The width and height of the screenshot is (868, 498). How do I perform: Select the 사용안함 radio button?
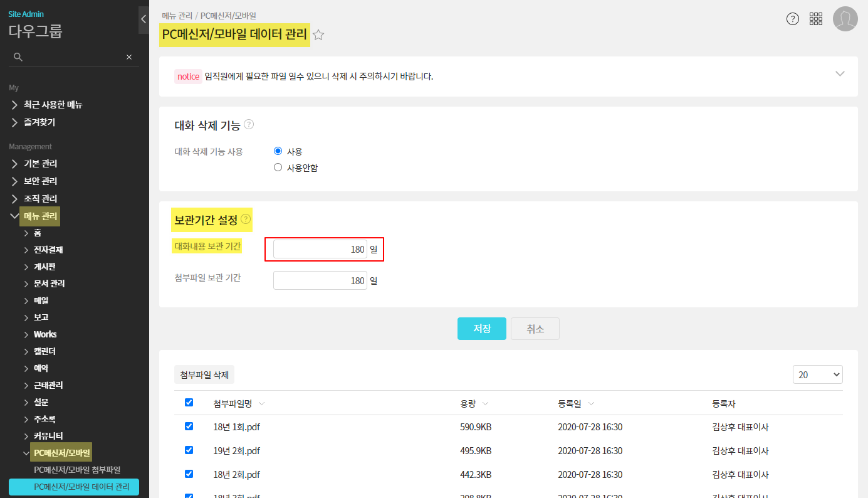coord(278,167)
